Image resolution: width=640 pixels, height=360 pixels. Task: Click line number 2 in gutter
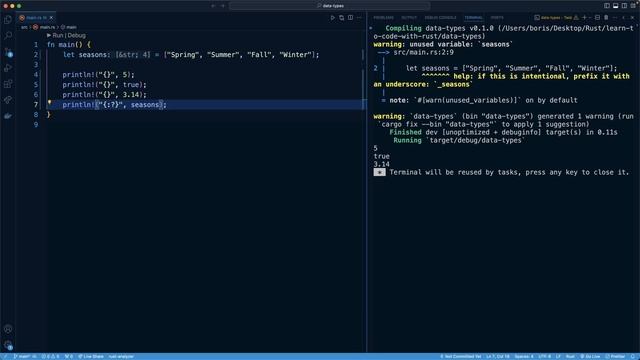click(x=36, y=55)
